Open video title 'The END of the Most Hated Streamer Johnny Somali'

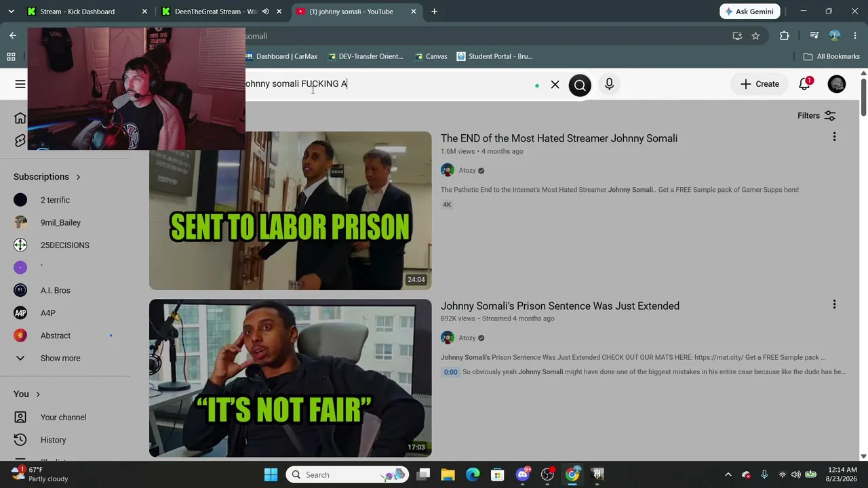559,138
